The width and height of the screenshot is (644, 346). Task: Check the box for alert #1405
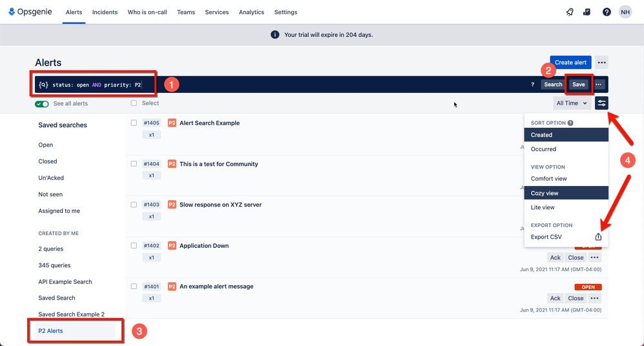[134, 123]
